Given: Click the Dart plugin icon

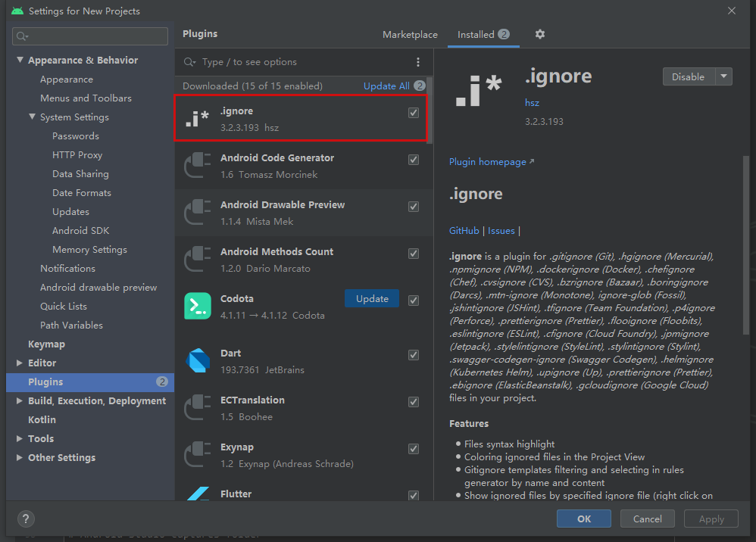Looking at the screenshot, I should pos(198,361).
